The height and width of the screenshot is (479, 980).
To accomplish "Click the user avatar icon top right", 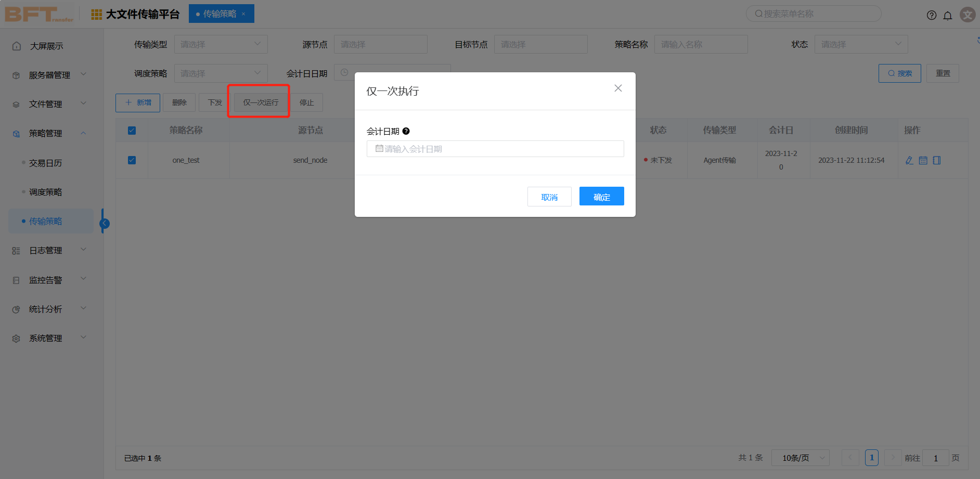I will click(x=967, y=15).
